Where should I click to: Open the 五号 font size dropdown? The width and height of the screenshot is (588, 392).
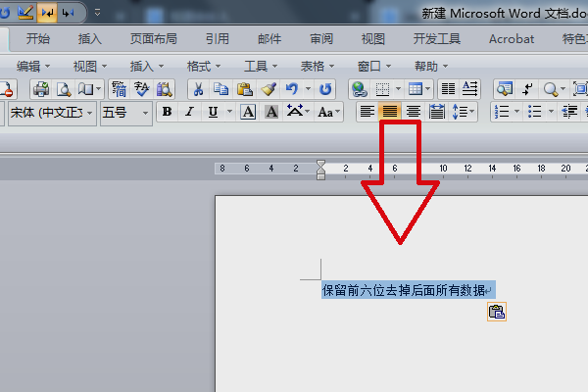[145, 113]
